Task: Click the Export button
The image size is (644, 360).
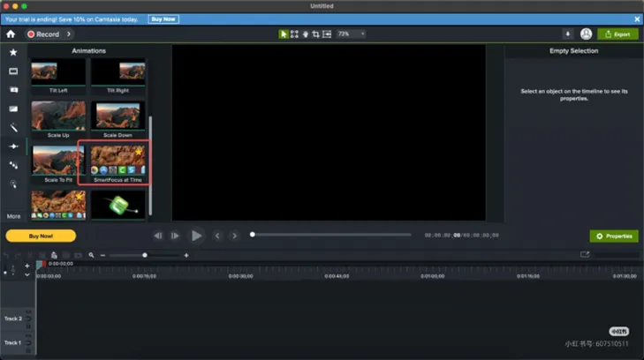Action: click(x=617, y=34)
